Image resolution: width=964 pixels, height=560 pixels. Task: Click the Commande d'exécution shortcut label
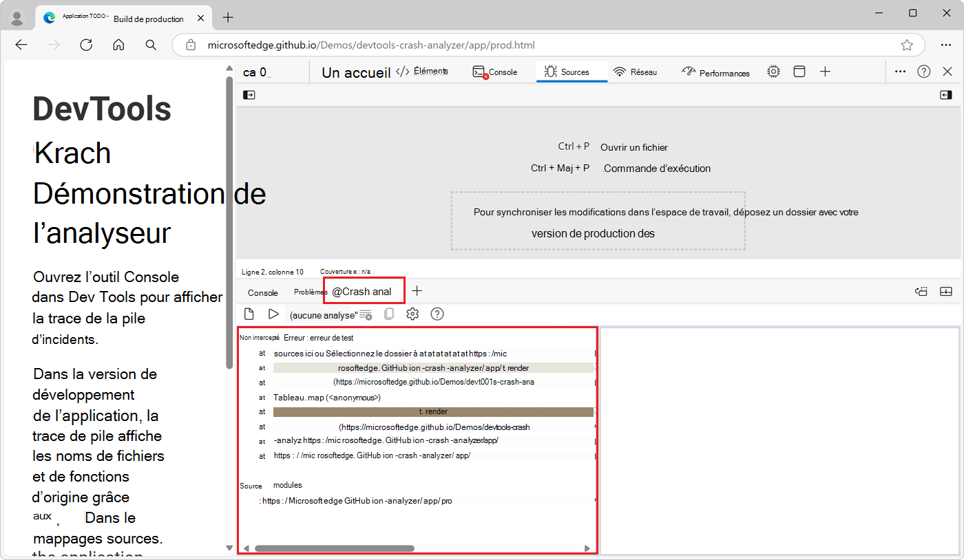tap(658, 168)
